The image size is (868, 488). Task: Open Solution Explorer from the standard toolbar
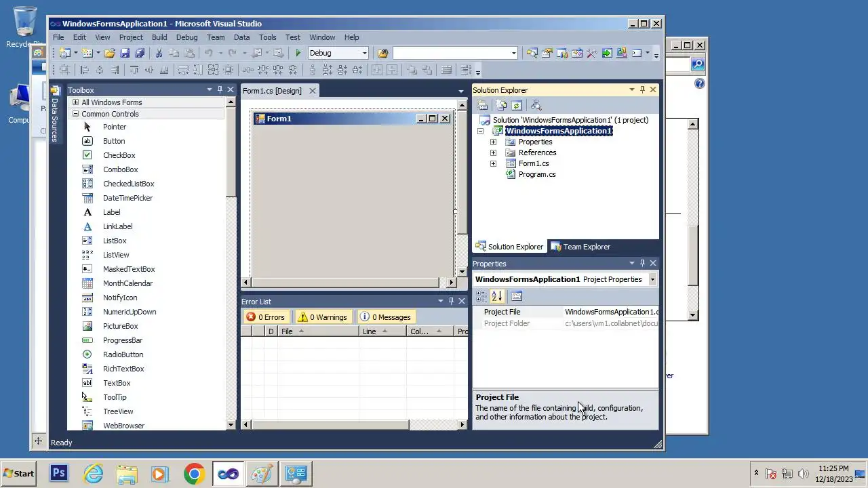click(532, 53)
